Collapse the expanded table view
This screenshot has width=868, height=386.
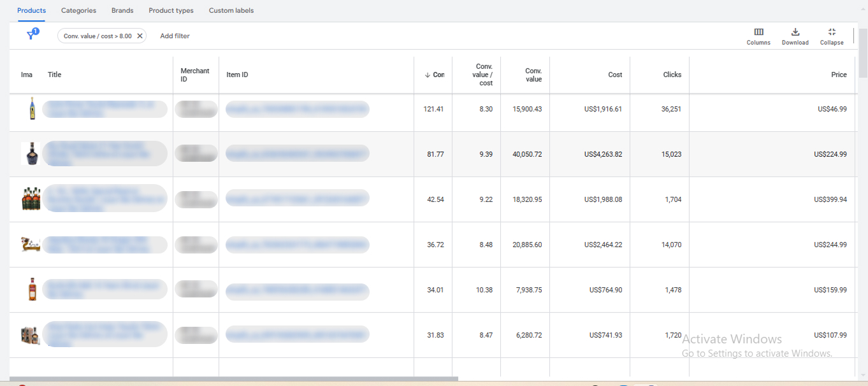(x=831, y=36)
